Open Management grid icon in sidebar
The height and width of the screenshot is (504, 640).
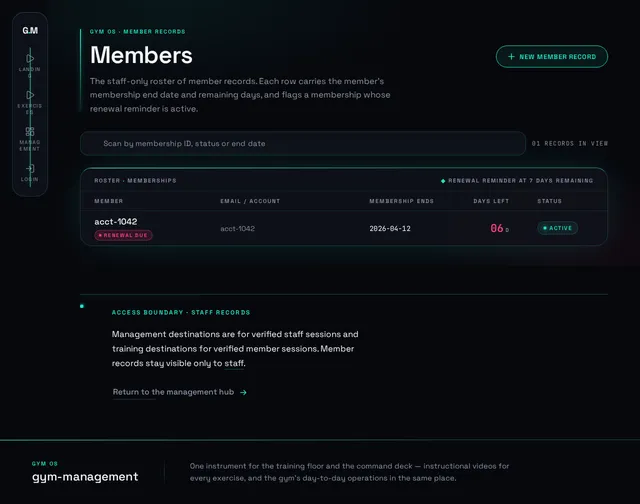pyautogui.click(x=30, y=131)
